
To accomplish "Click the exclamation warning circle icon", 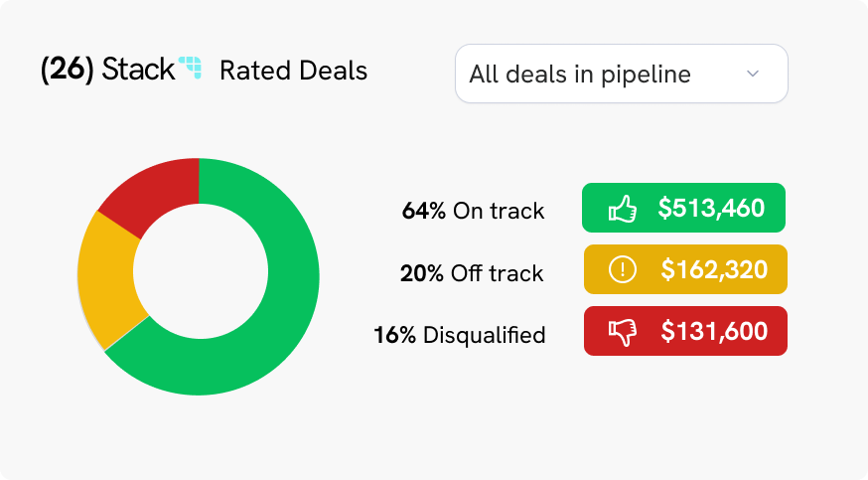I will (623, 269).
